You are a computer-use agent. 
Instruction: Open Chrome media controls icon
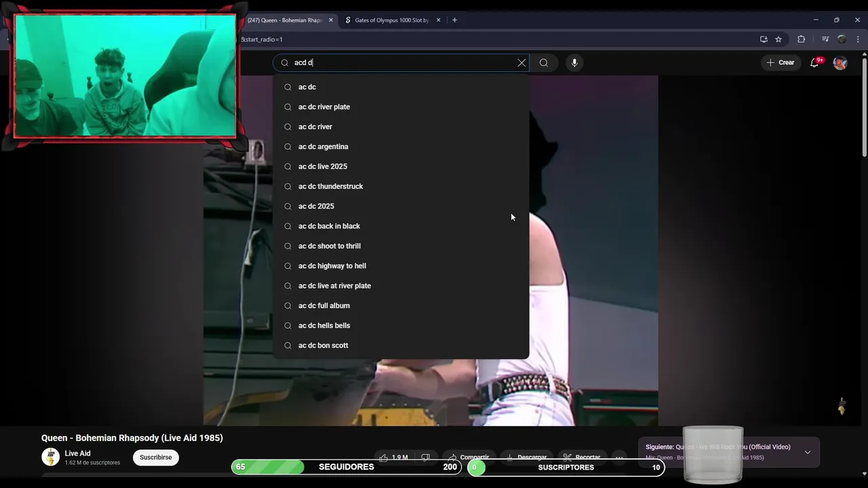[x=825, y=39]
